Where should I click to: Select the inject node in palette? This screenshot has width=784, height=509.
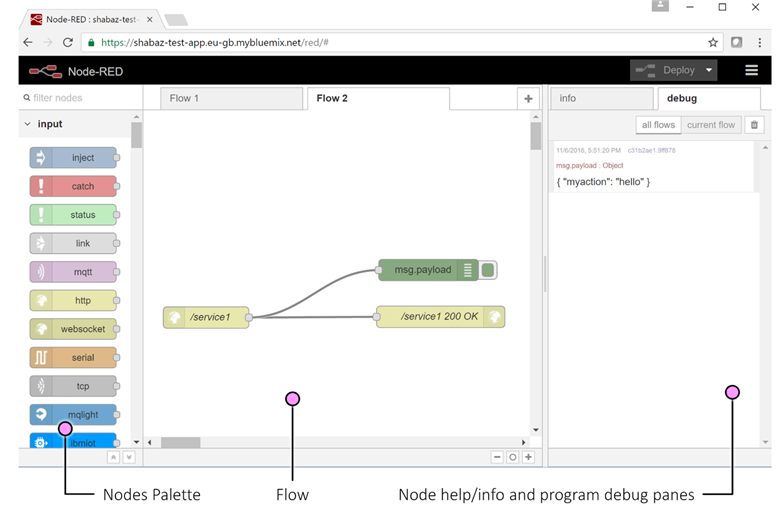(73, 158)
